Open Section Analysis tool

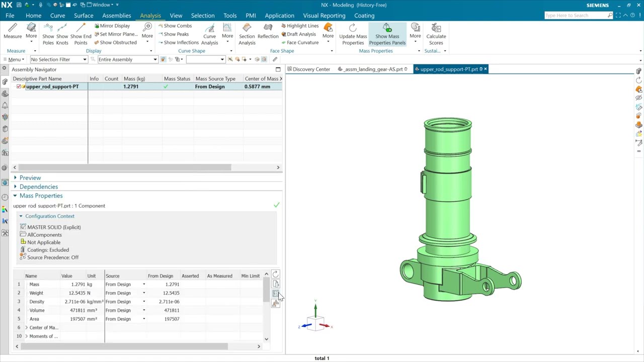pyautogui.click(x=247, y=35)
